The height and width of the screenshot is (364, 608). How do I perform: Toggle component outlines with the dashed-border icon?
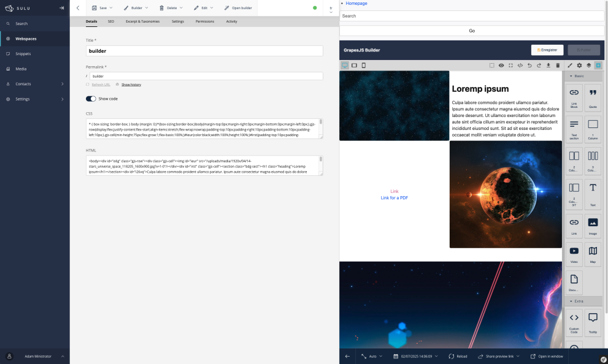[492, 65]
